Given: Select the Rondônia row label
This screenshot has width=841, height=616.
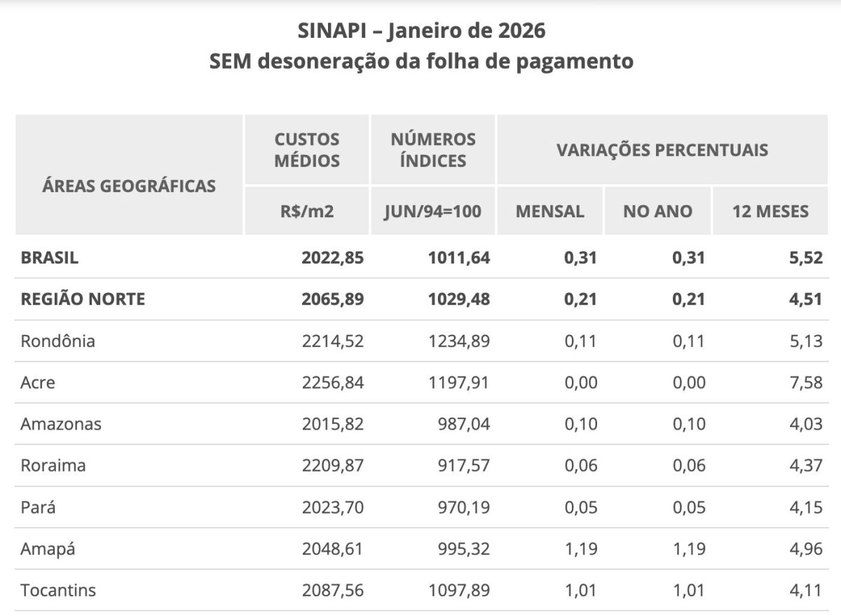Looking at the screenshot, I should click(57, 341).
